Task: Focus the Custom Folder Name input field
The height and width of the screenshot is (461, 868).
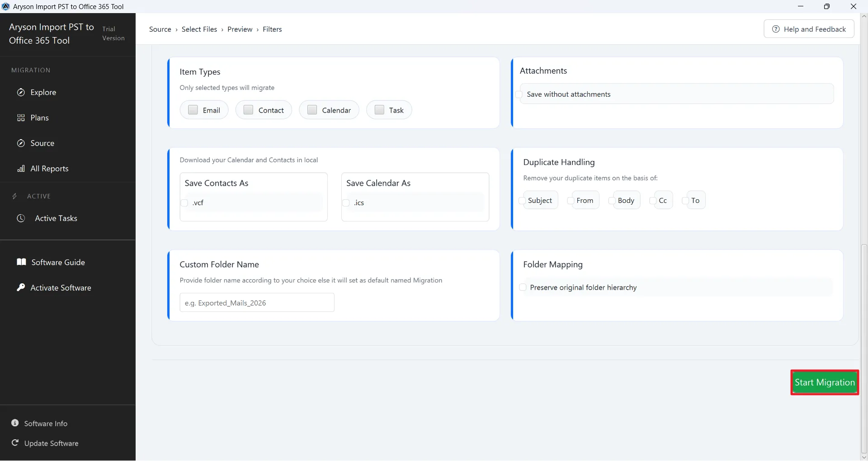Action: pyautogui.click(x=257, y=303)
